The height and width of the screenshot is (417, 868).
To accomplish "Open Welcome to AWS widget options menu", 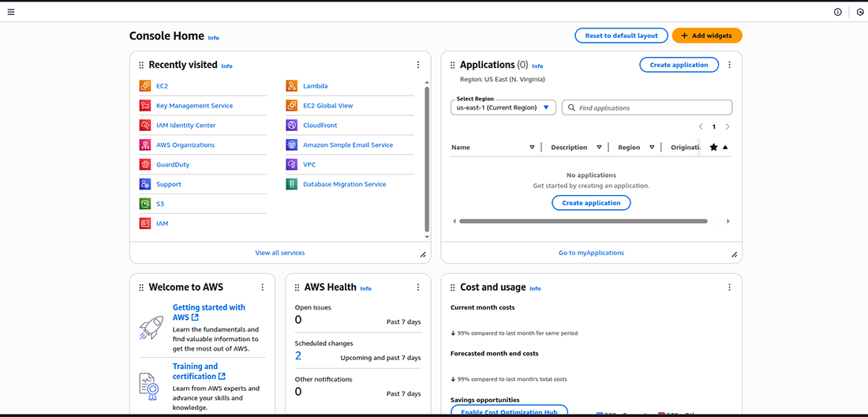I will pyautogui.click(x=263, y=287).
